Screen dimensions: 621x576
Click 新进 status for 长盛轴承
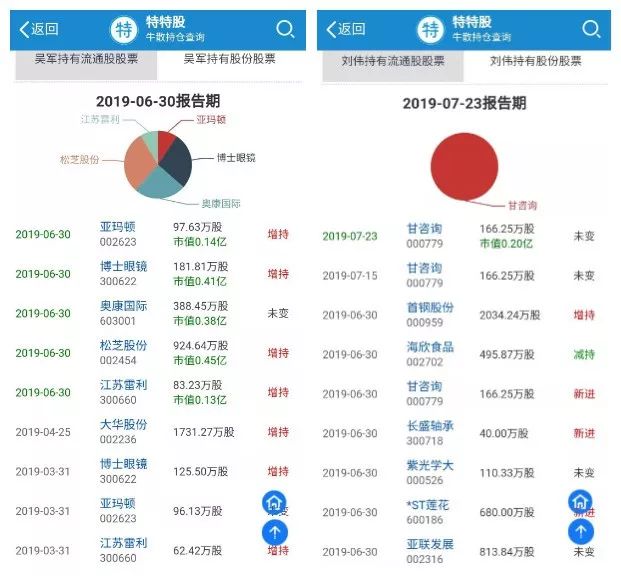click(584, 433)
